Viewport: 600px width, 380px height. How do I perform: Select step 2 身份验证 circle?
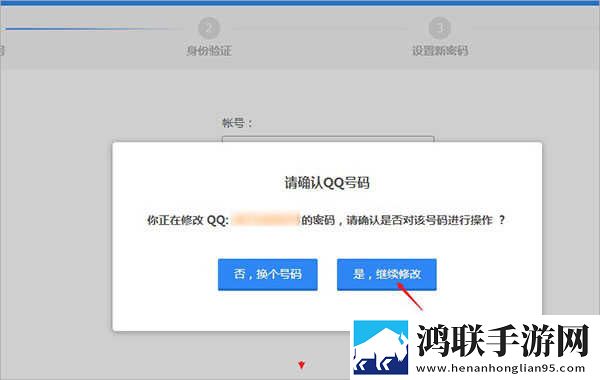(x=209, y=28)
